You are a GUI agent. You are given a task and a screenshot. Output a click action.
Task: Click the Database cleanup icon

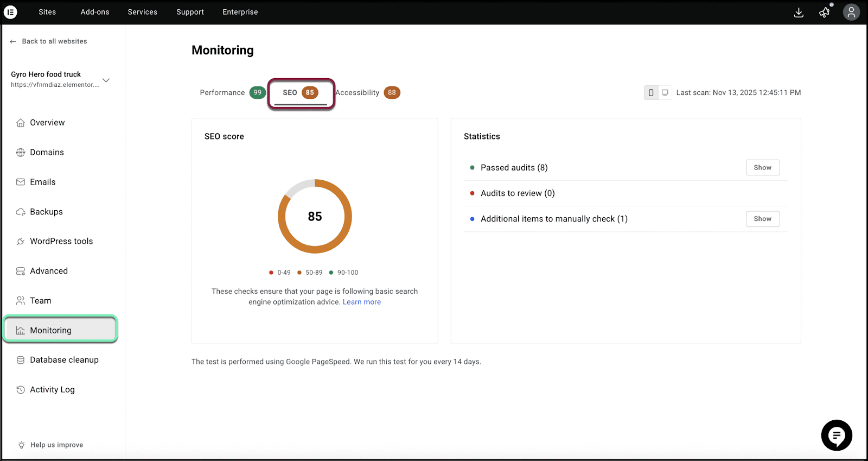pyautogui.click(x=20, y=359)
